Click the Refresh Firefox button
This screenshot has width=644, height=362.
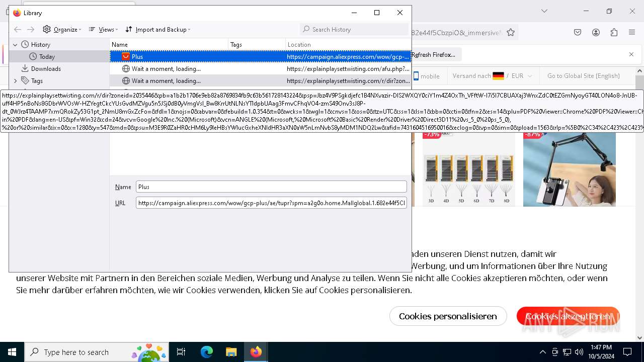tap(434, 55)
